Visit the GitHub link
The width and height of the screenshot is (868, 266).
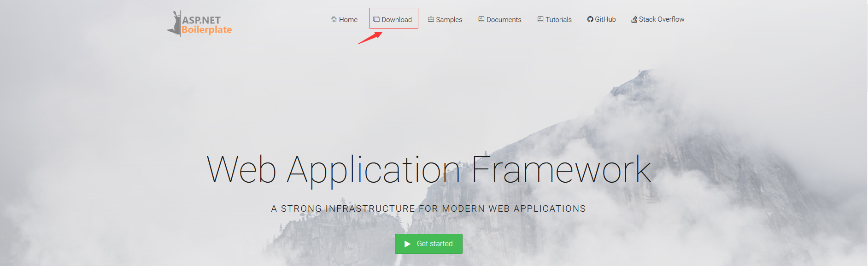point(602,19)
